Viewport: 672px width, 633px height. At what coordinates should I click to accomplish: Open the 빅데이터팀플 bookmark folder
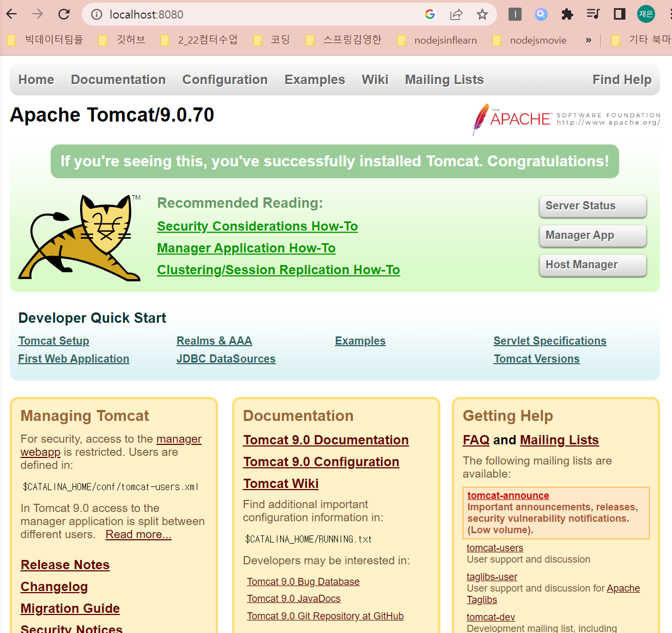pos(45,40)
